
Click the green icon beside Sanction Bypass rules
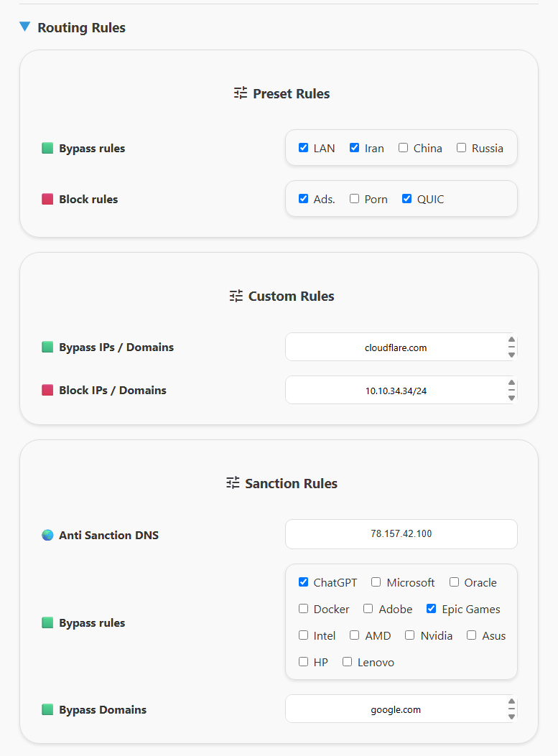coord(47,622)
